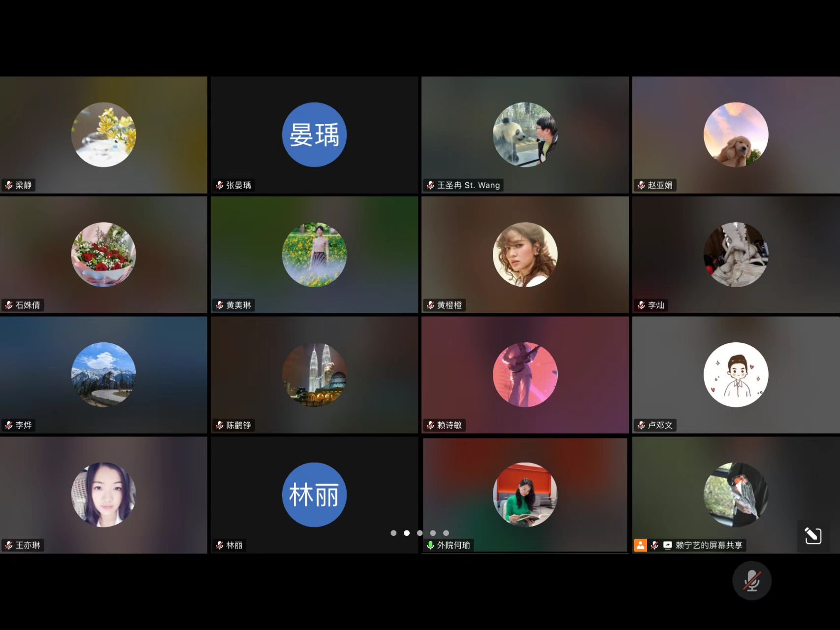Go to the first page indicator dot
The height and width of the screenshot is (630, 840).
tap(393, 533)
